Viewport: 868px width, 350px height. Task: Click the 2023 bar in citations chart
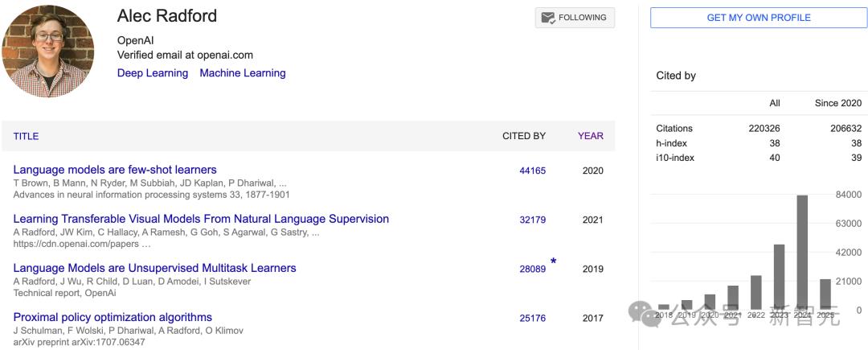tap(779, 277)
